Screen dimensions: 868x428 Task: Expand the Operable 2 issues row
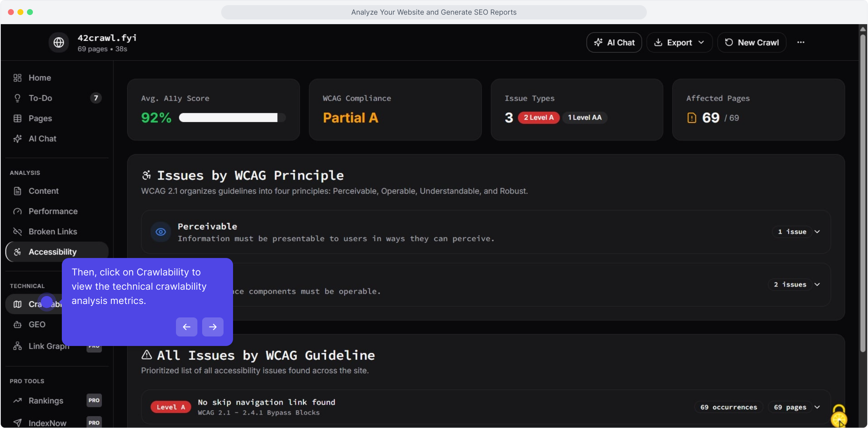pos(816,285)
